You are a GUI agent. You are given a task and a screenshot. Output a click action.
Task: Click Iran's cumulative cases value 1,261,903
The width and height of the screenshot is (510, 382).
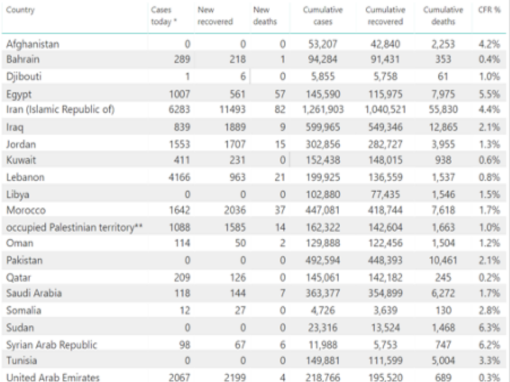pyautogui.click(x=323, y=110)
